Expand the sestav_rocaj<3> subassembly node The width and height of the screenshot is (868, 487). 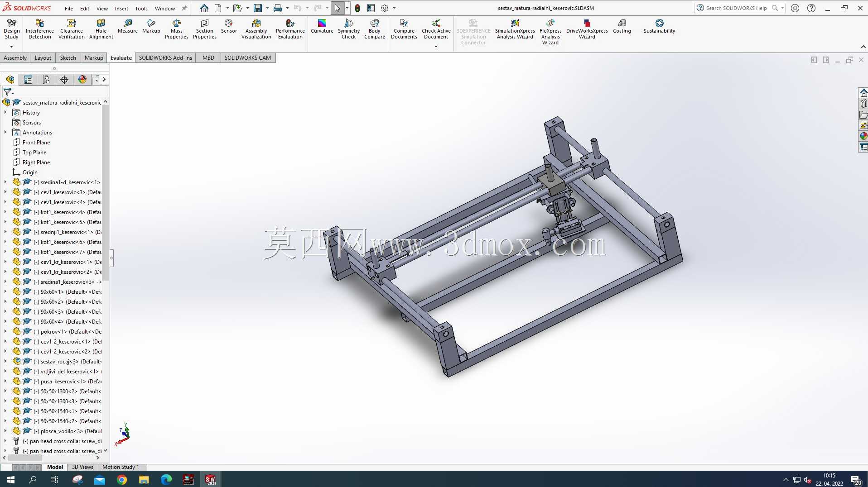coord(5,361)
